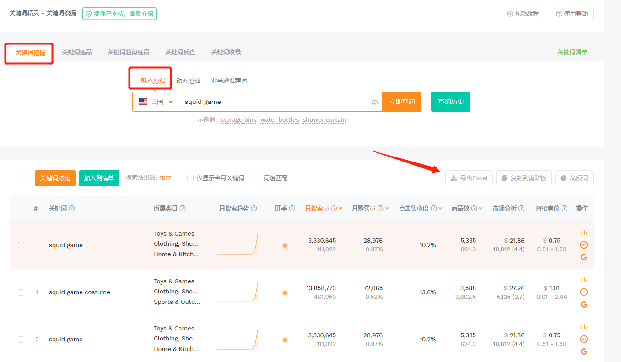Screen dimensions: 621x362
Task: Clear the squid game search box via its clear icon
Action: pyautogui.click(x=374, y=102)
